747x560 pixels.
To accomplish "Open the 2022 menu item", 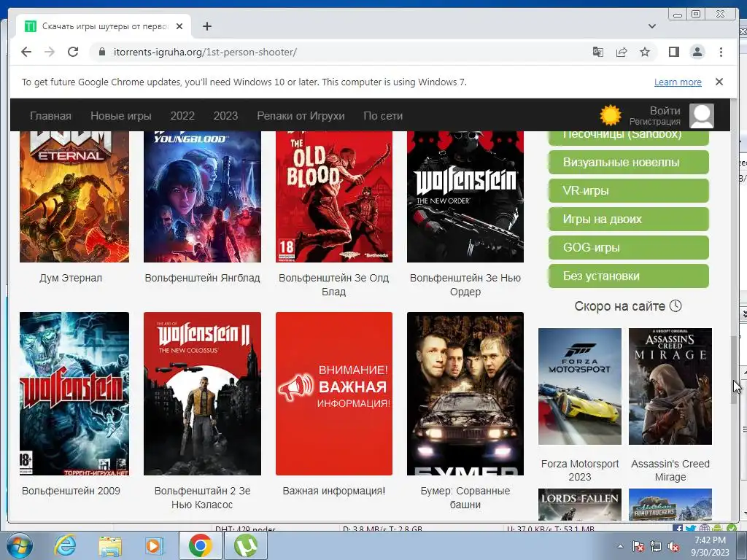I will point(182,116).
